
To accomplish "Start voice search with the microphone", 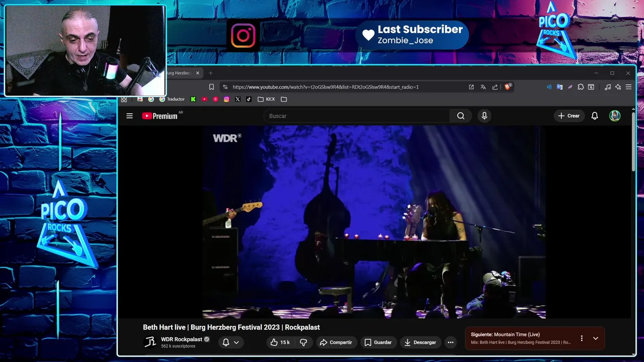I will coord(484,116).
